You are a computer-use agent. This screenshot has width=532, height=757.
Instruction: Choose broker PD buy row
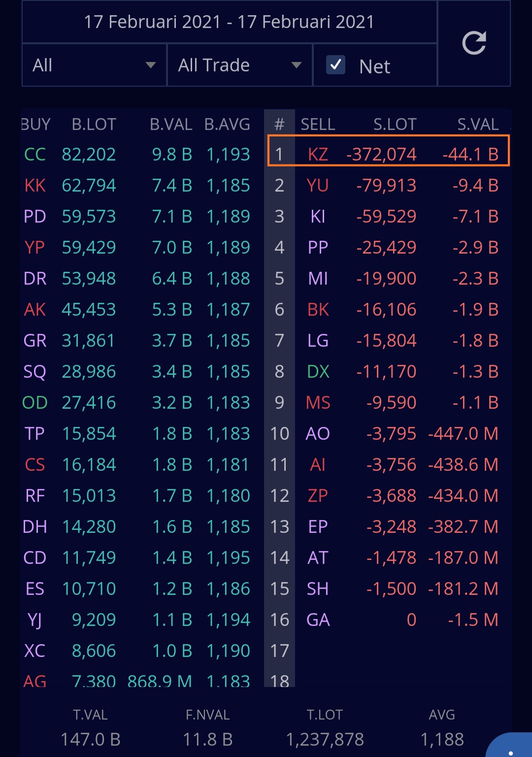click(35, 217)
